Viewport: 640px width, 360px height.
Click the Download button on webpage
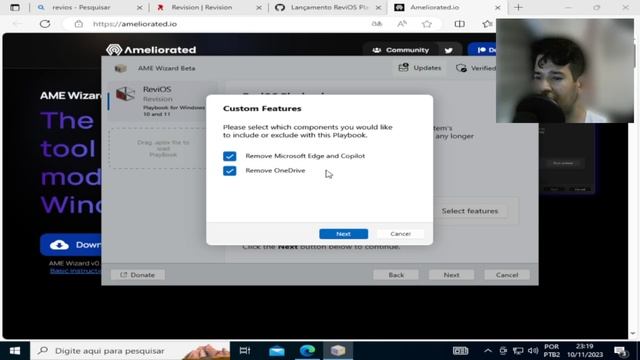click(71, 245)
